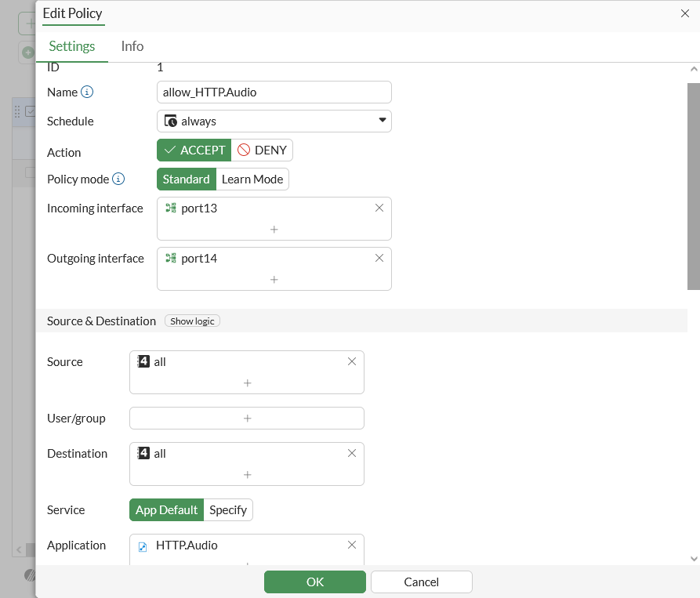This screenshot has width=700, height=598.
Task: Remove port14 from Outgoing interface
Action: pyautogui.click(x=379, y=258)
